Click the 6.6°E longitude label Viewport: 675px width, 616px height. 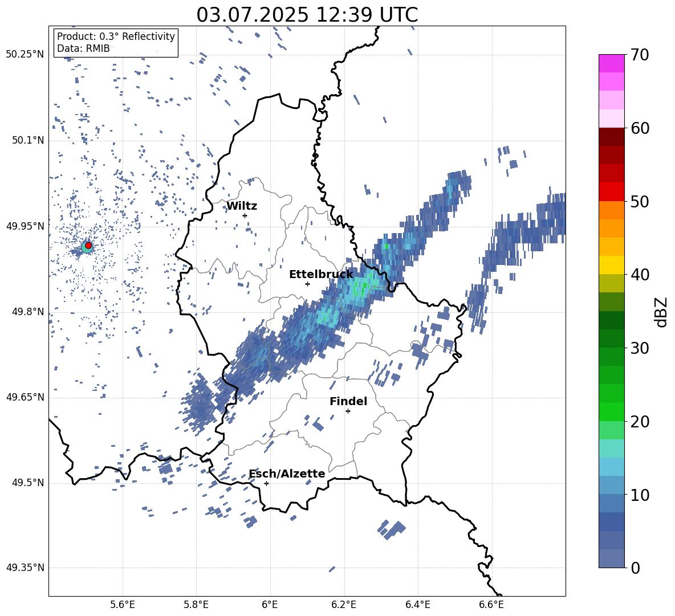[491, 605]
